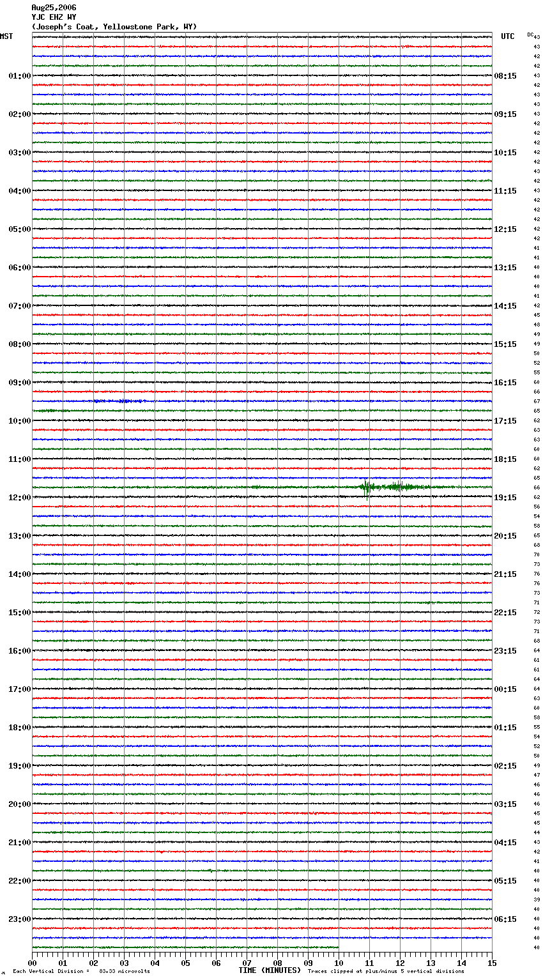Click the '12:15' UTC time label

click(505, 229)
